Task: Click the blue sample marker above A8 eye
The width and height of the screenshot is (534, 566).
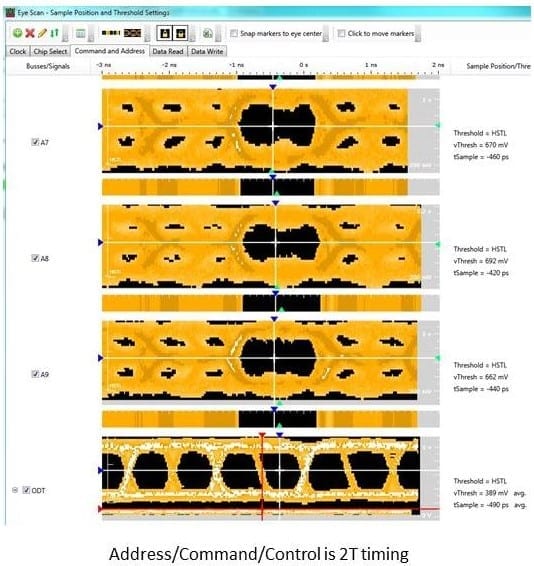Action: 275,203
